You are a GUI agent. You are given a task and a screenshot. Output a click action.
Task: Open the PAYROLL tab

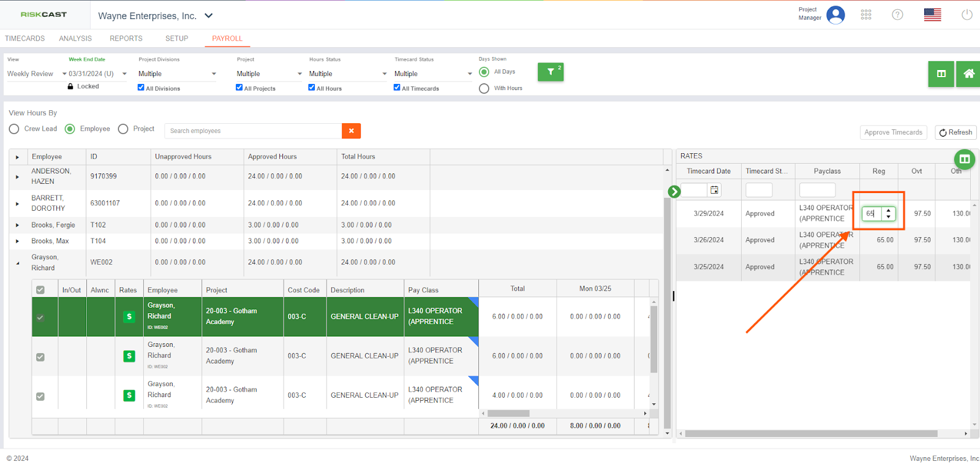click(227, 39)
